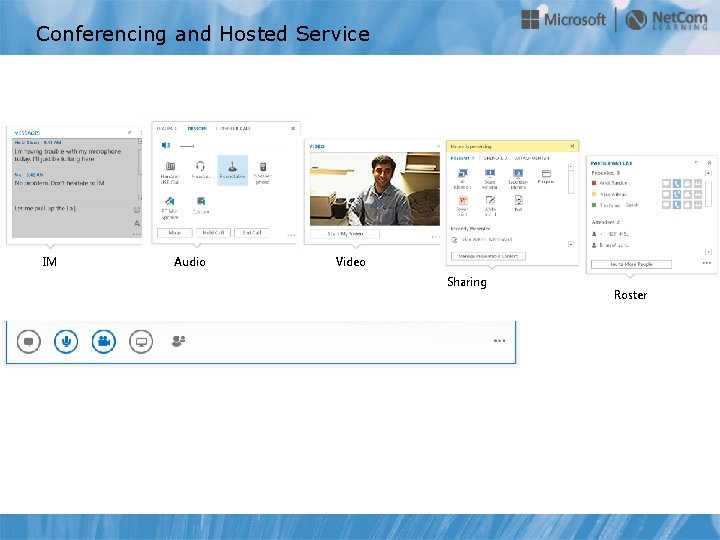The height and width of the screenshot is (540, 720).
Task: Open the Audio panel ellipsis more options
Action: pos(291,235)
